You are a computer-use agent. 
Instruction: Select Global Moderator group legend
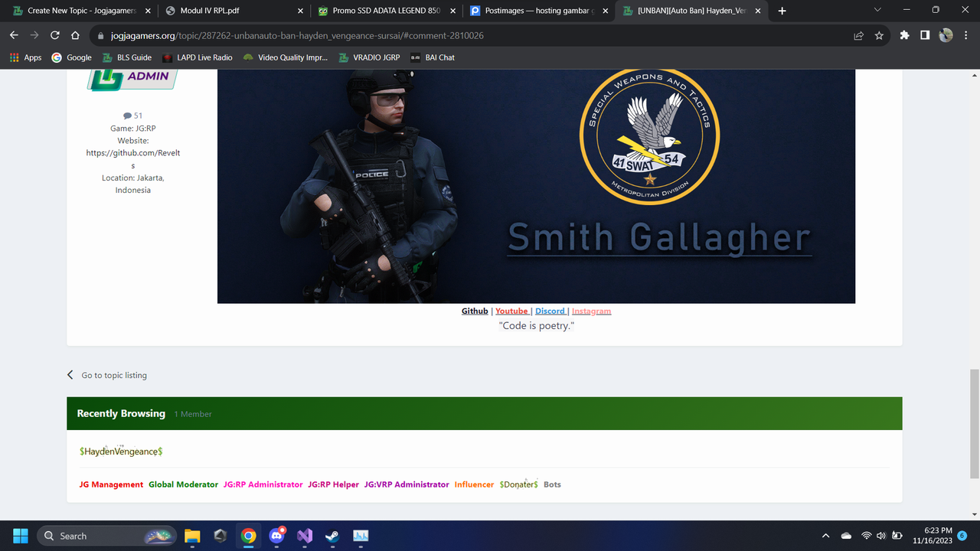(183, 484)
